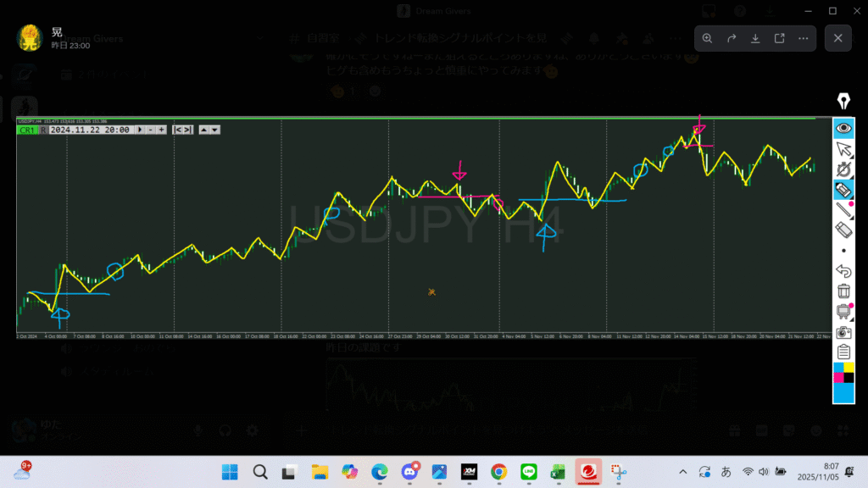
Task: Click the down triangle chart button
Action: click(x=215, y=130)
